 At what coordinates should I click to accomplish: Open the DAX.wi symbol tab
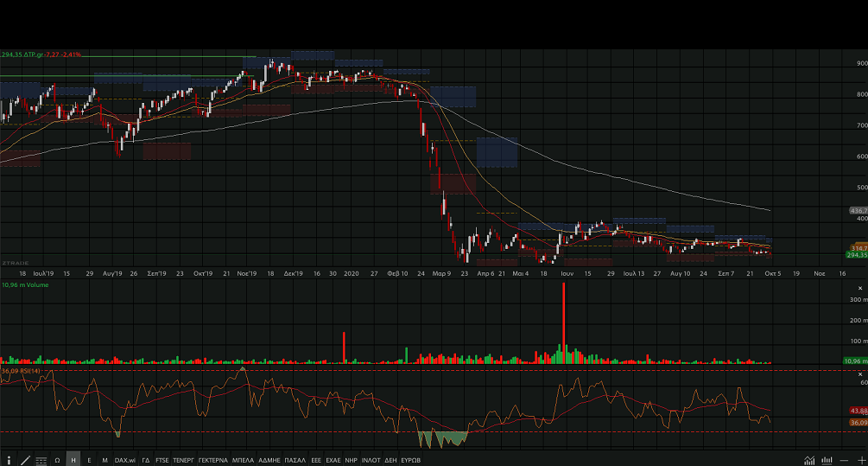[125, 460]
